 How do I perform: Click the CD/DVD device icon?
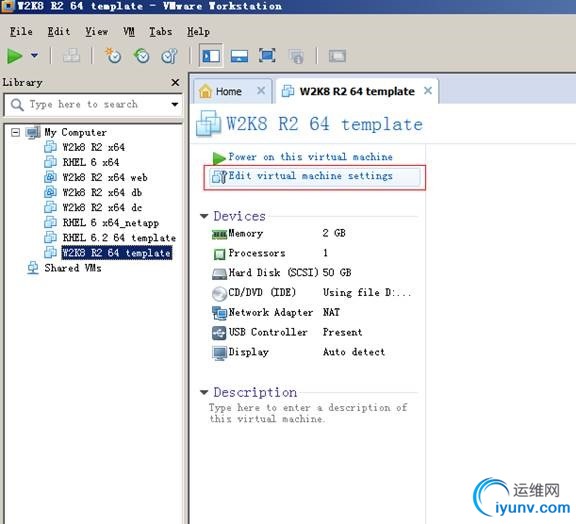219,294
